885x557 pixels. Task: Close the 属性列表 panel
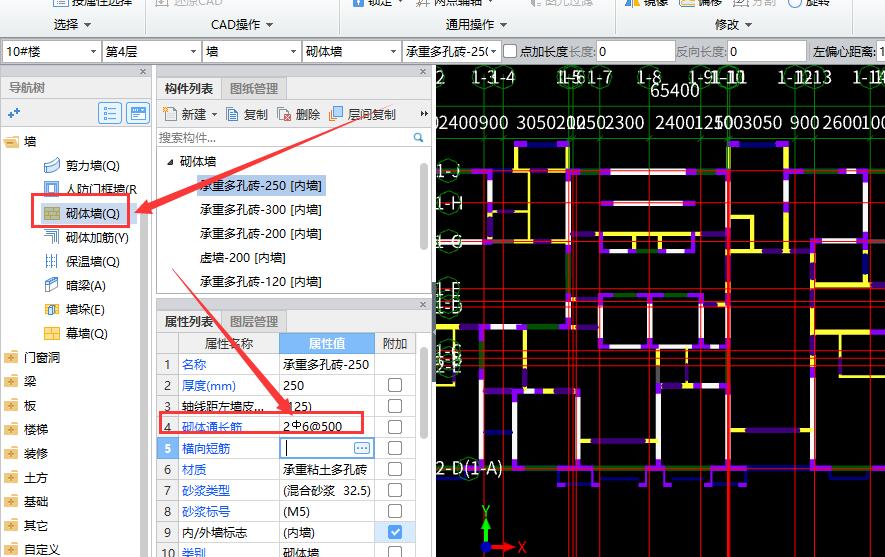pyautogui.click(x=423, y=304)
